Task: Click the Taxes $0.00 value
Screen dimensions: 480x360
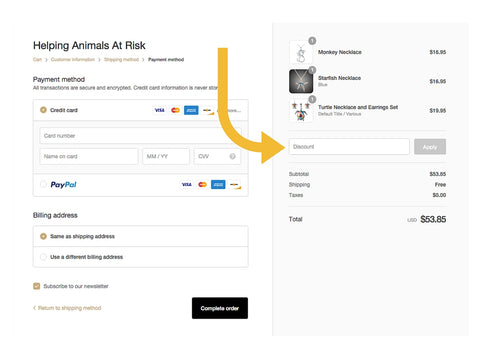Action: (439, 195)
